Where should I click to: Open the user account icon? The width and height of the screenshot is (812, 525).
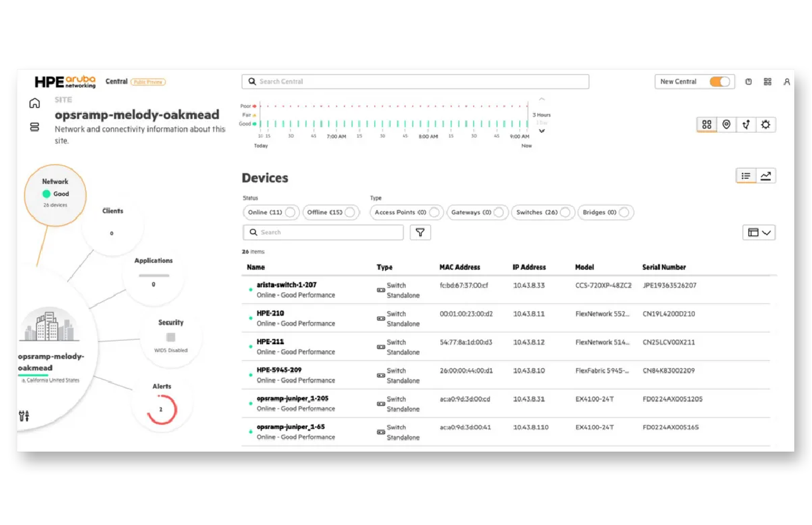click(787, 82)
